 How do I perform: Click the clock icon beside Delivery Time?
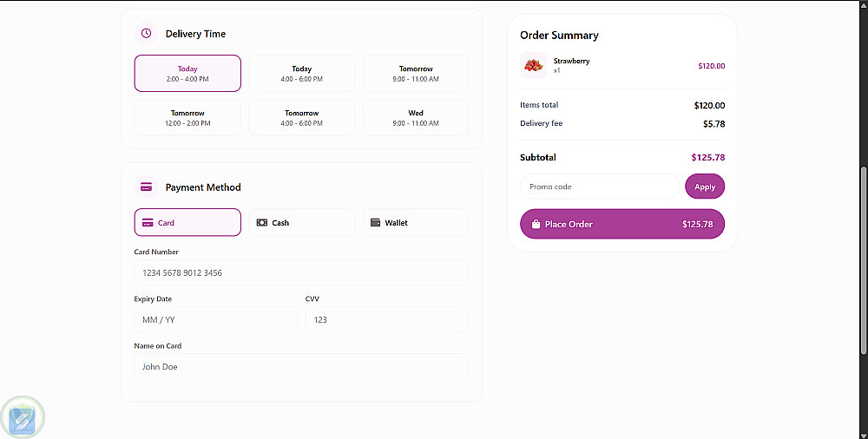(146, 34)
